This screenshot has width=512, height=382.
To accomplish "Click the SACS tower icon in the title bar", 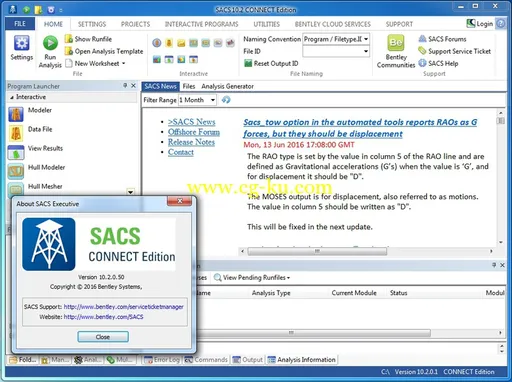I will click(x=13, y=9).
